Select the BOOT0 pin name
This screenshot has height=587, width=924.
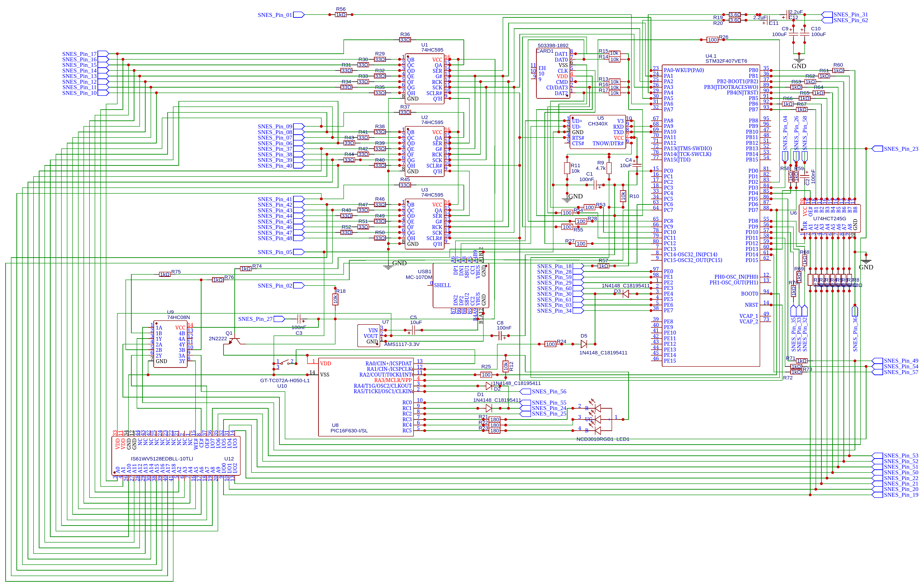[x=749, y=294]
